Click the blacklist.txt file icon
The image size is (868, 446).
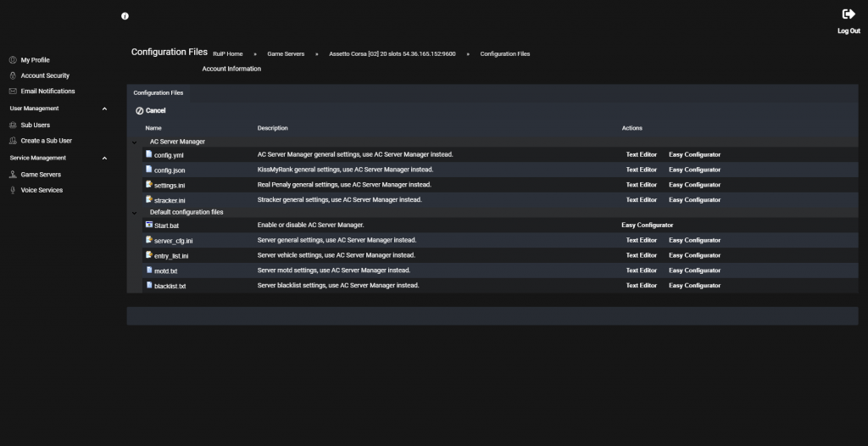point(149,285)
